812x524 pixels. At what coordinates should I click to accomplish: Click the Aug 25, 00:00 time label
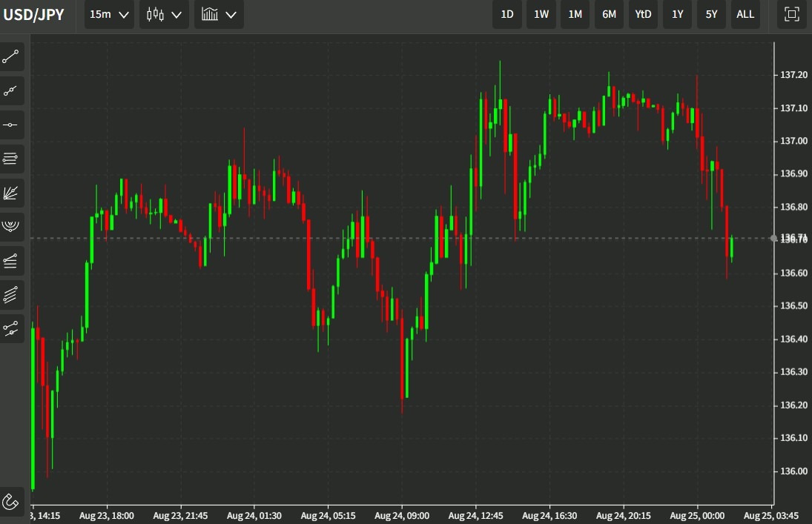pos(697,516)
